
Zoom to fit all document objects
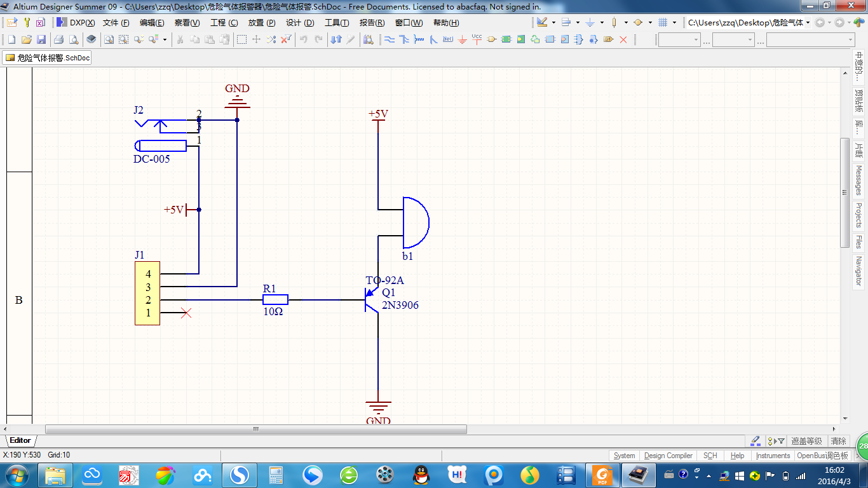109,39
